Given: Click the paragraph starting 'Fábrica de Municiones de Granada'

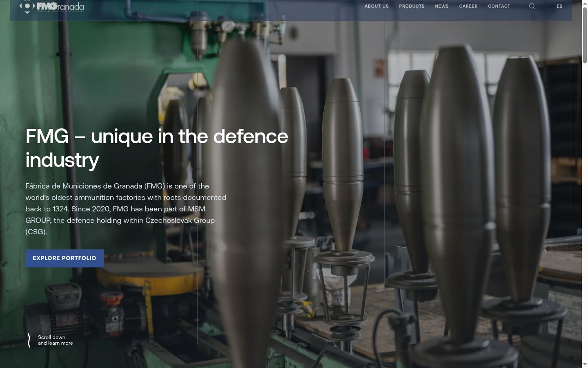Looking at the screenshot, I should (126, 209).
